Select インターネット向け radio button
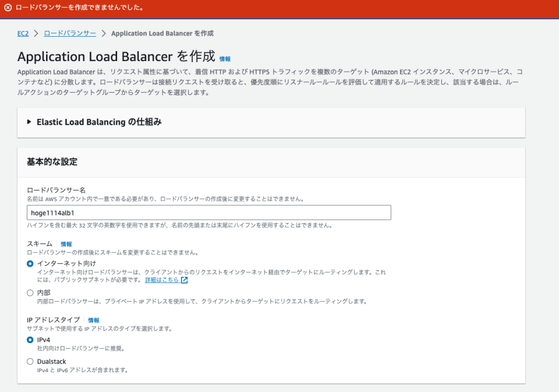The width and height of the screenshot is (559, 392). click(30, 264)
